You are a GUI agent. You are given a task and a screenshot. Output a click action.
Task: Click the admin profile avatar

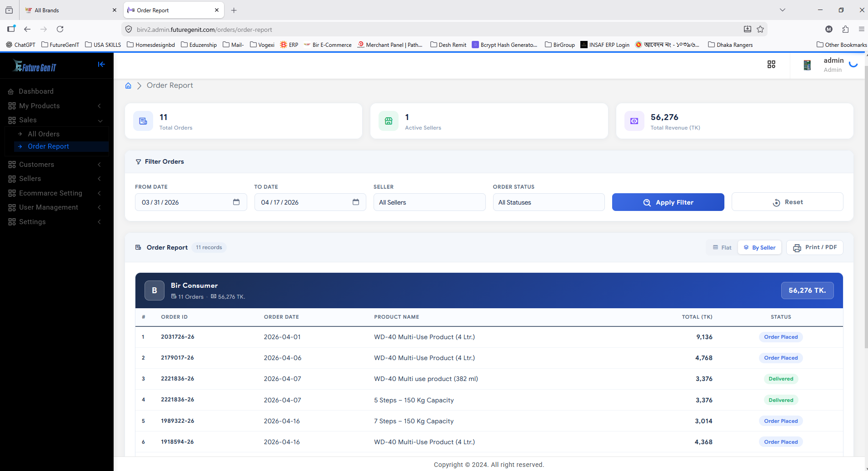tap(807, 65)
